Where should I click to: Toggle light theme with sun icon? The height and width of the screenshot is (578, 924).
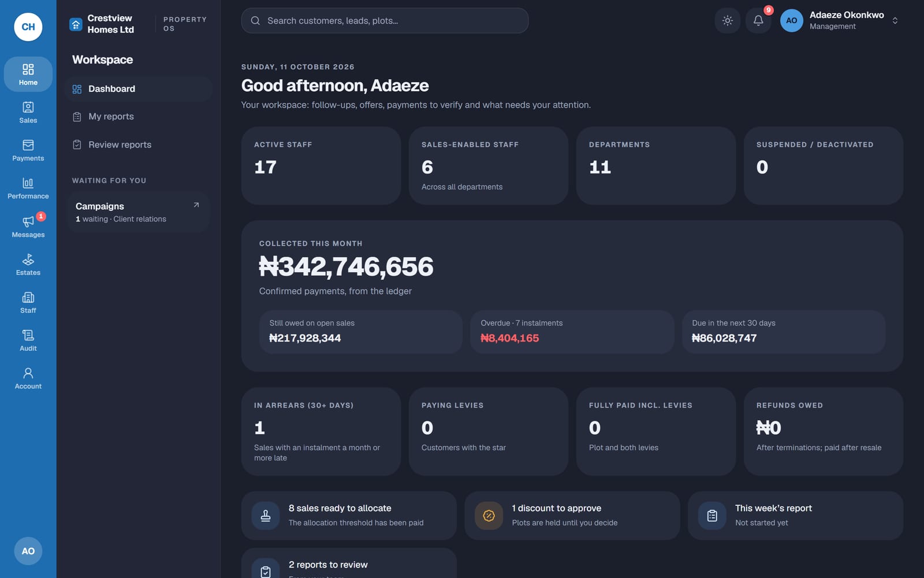(727, 20)
